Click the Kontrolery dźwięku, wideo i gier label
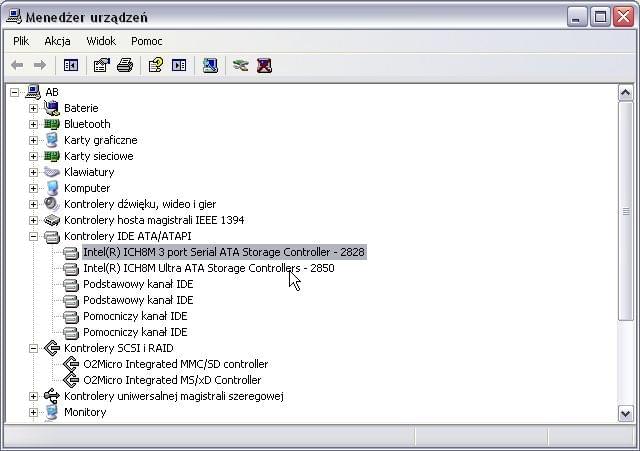Image resolution: width=640 pixels, height=451 pixels. pyautogui.click(x=140, y=204)
